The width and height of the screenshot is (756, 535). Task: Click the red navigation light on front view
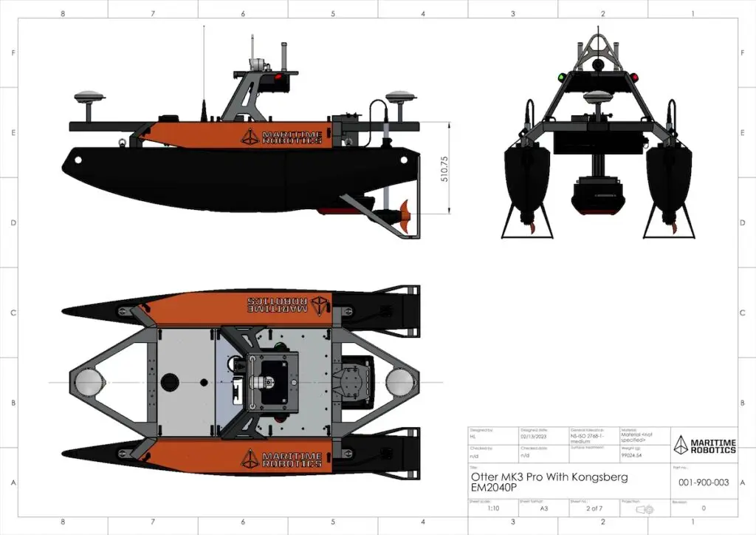(634, 77)
